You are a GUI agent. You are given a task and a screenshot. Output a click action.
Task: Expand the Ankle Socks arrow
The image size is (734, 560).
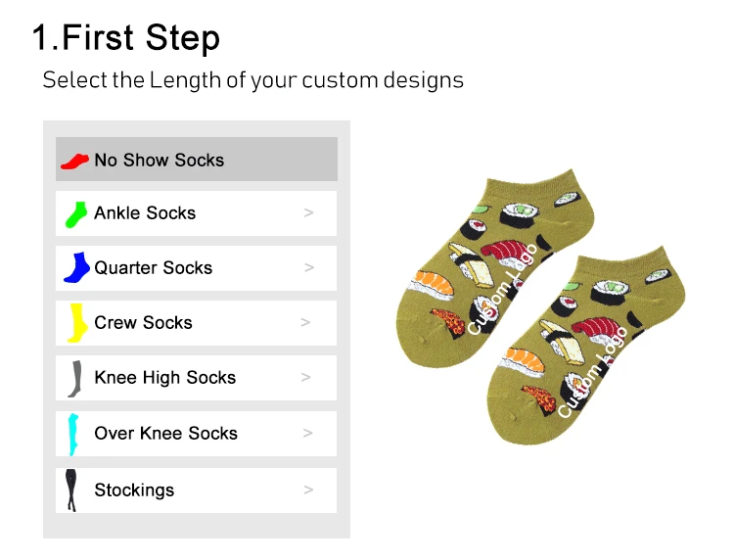point(309,212)
